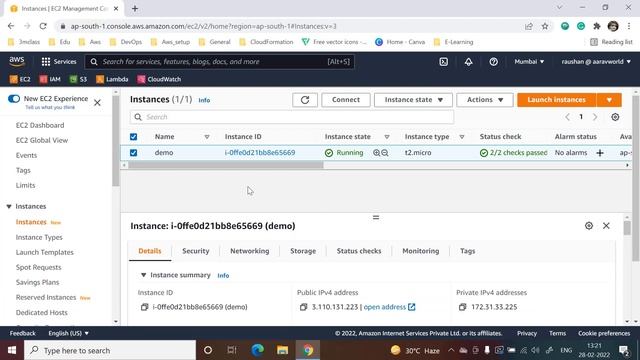Click Feedback in footer
This screenshot has height=360, width=640.
22,333
